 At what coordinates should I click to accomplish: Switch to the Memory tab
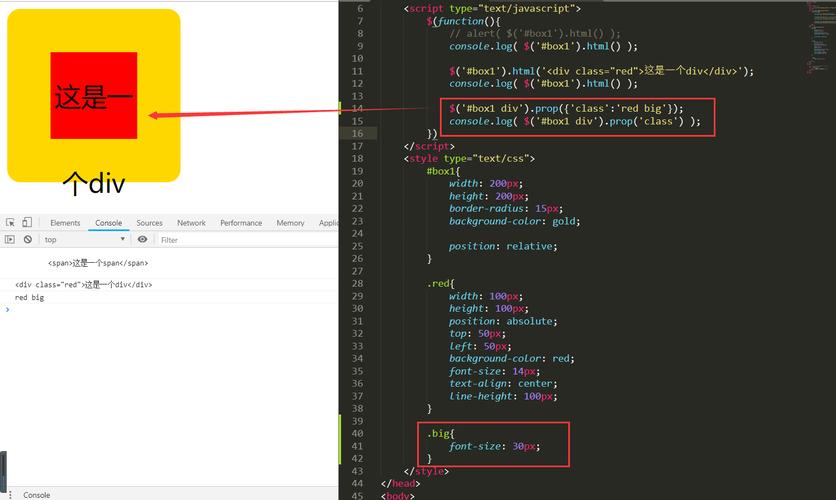[x=290, y=223]
